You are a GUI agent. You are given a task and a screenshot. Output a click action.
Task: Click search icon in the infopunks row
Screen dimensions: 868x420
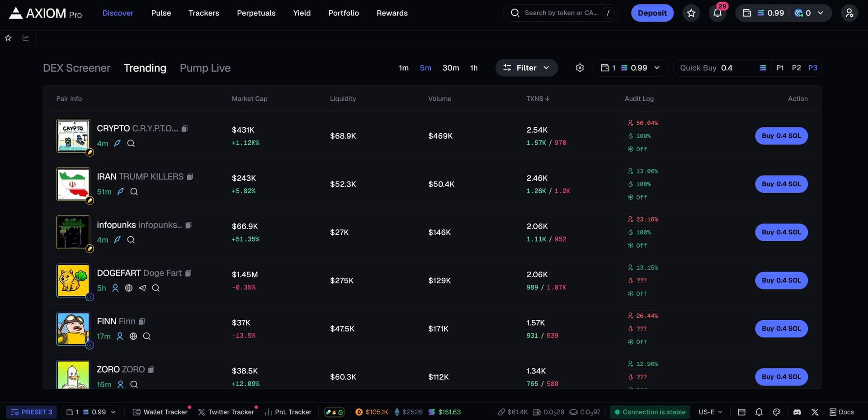pos(131,240)
